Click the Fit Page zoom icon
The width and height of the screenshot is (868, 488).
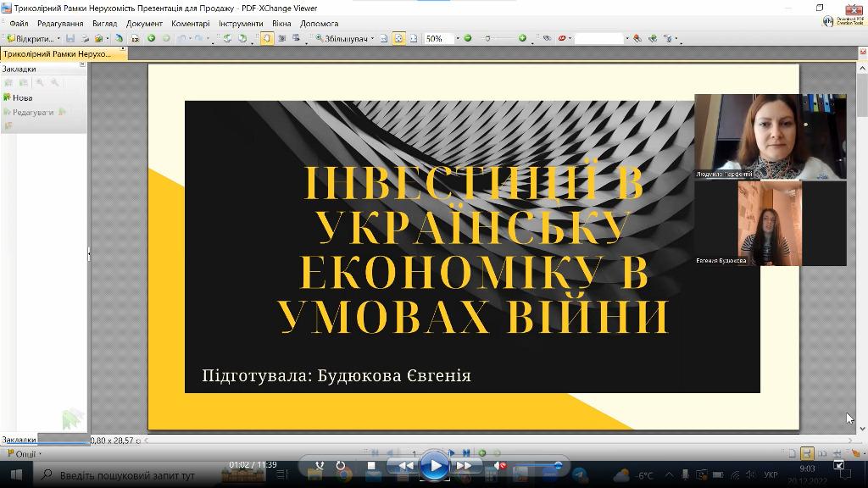tap(398, 38)
